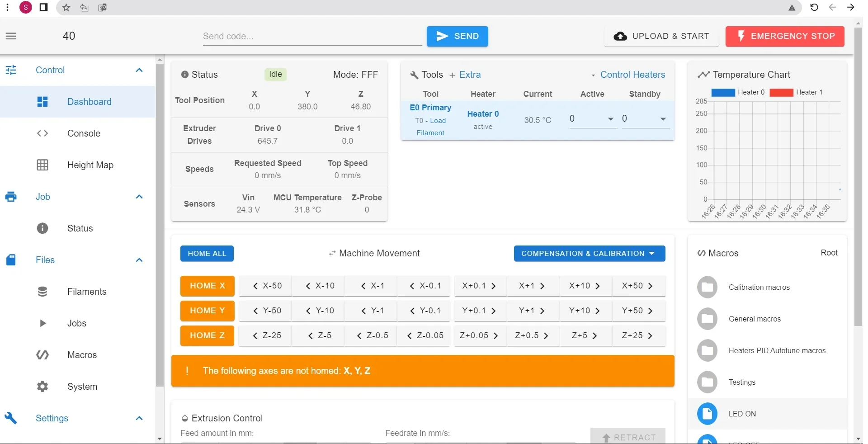Open Jobs using the play icon

(x=42, y=323)
